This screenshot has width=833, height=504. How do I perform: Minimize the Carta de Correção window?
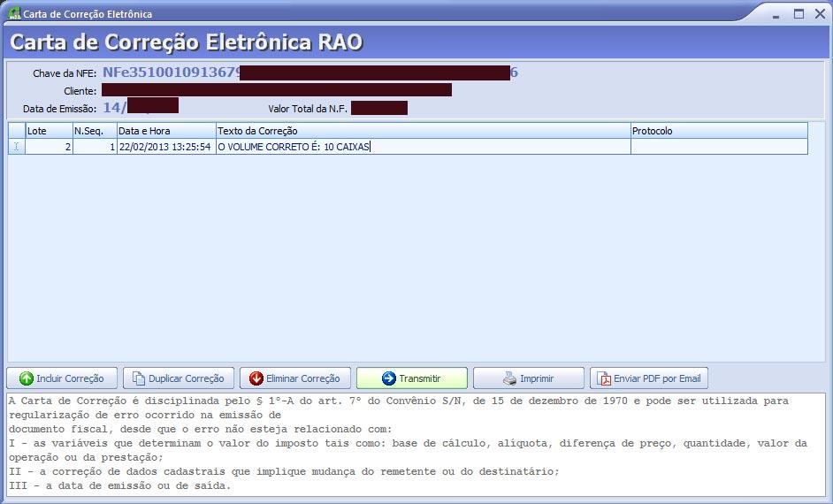pyautogui.click(x=776, y=15)
